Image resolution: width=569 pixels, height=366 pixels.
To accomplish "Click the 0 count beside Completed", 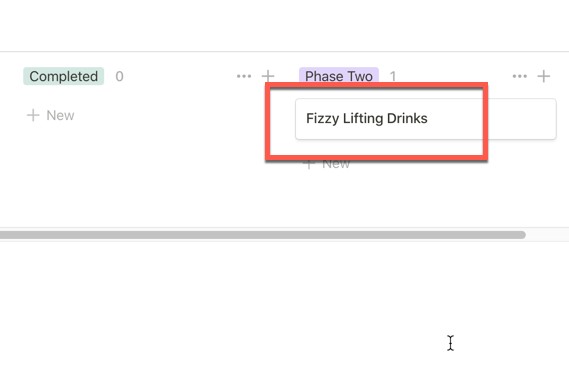I will [x=119, y=76].
